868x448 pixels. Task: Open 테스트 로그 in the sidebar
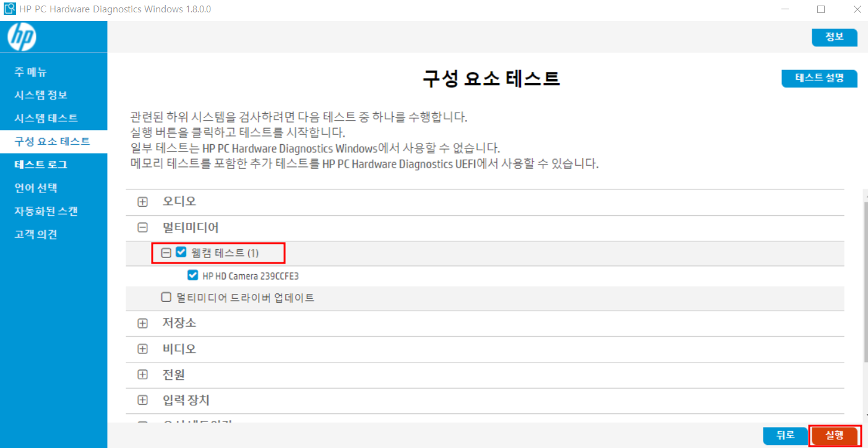(x=41, y=165)
